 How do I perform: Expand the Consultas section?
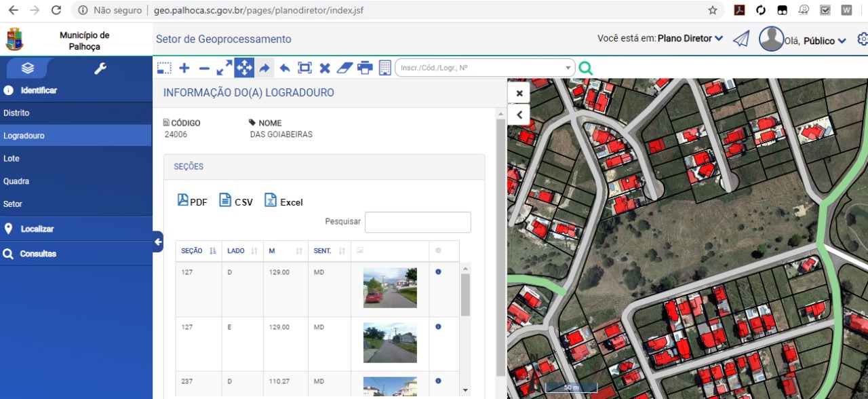point(76,254)
